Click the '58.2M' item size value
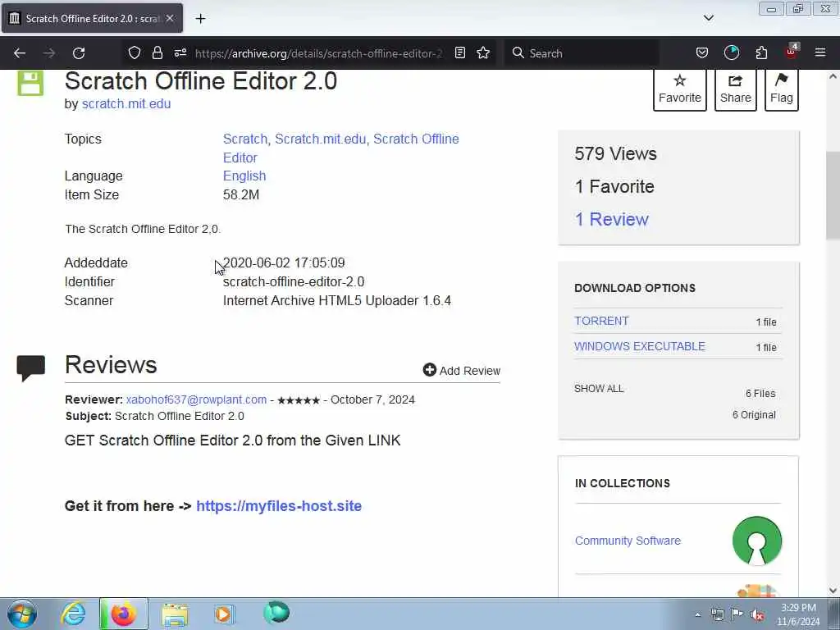840x630 pixels. (x=241, y=195)
